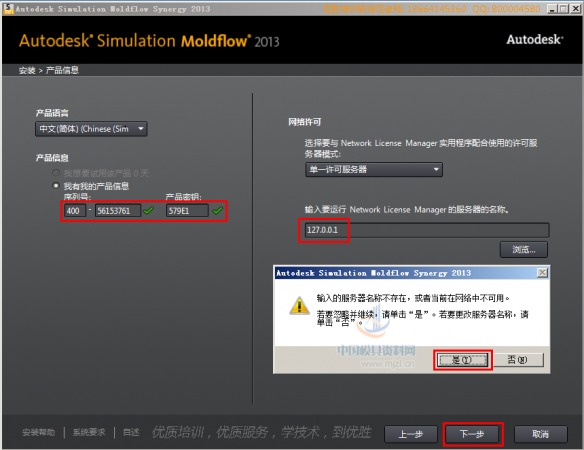Maximize the installer window

tap(564, 9)
